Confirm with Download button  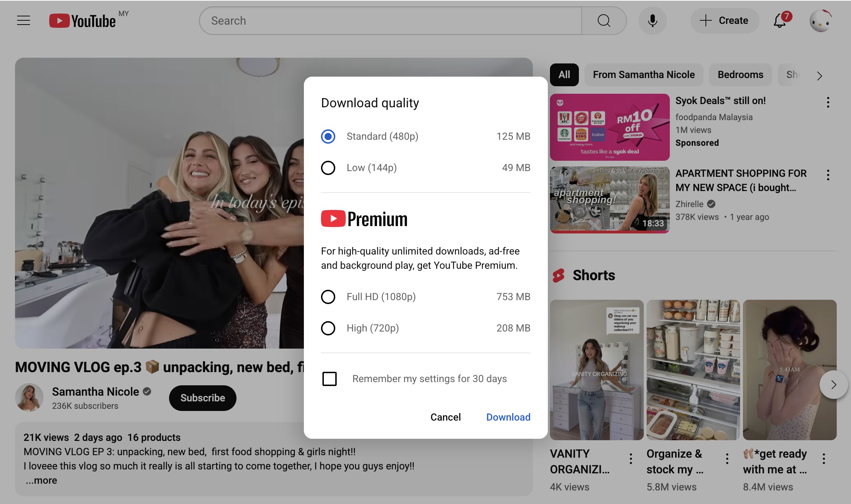pos(508,417)
